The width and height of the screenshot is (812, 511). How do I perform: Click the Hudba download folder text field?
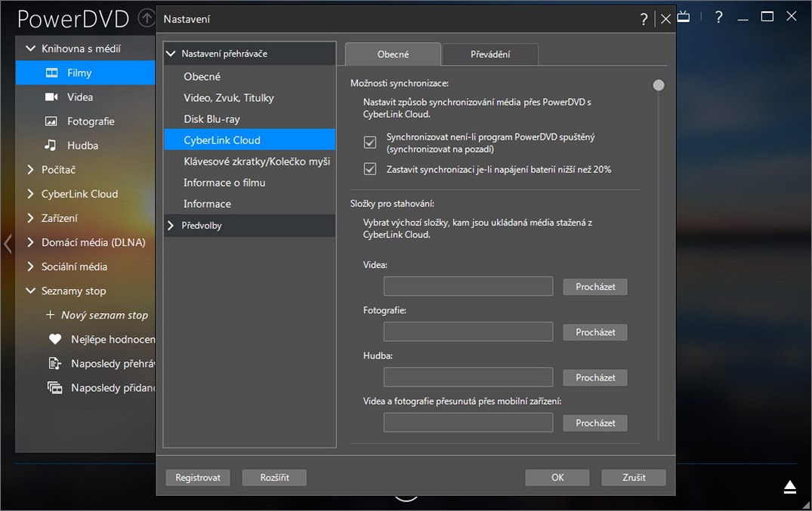(468, 377)
